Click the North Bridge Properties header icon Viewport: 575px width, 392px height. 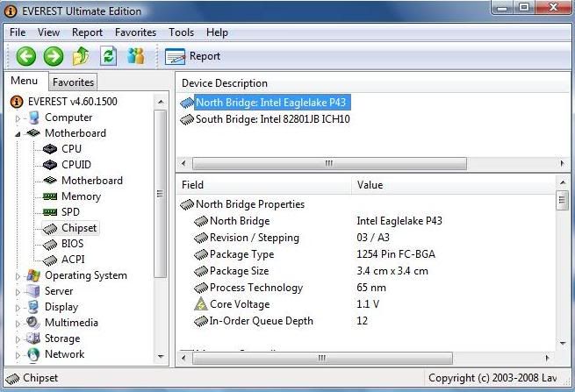187,204
